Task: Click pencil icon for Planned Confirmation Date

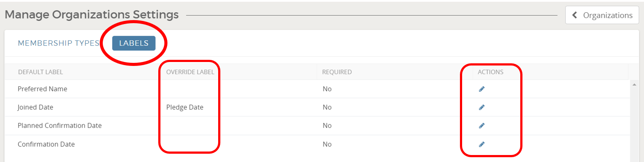Action: tap(482, 126)
